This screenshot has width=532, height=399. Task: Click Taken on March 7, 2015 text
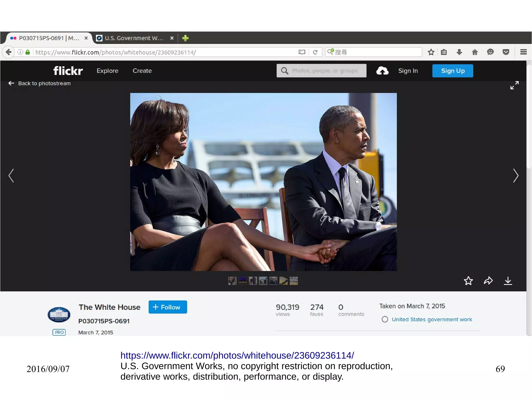(x=412, y=306)
